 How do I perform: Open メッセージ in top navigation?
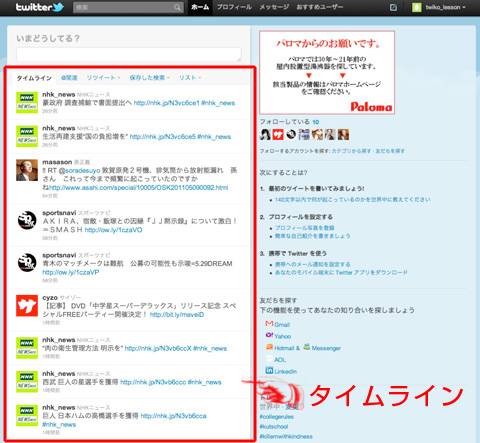pos(274,7)
